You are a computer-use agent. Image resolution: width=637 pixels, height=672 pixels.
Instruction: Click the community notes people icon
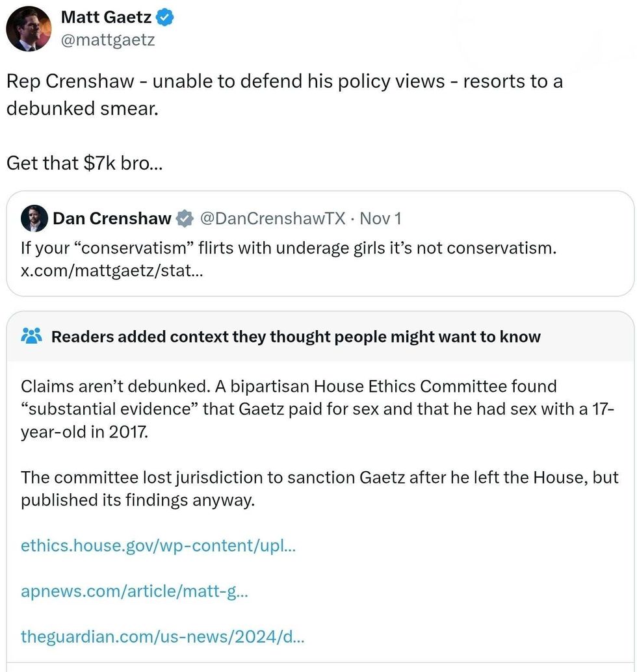pos(32,336)
